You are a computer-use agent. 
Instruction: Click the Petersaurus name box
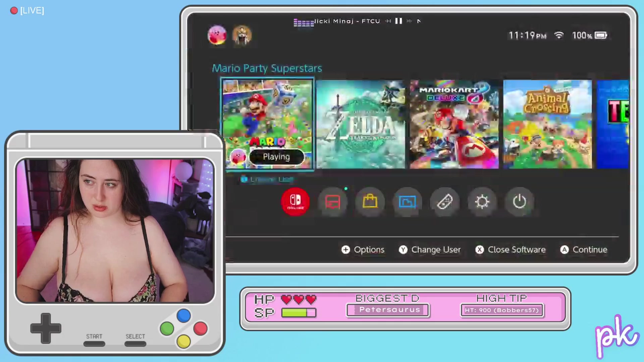pos(388,310)
